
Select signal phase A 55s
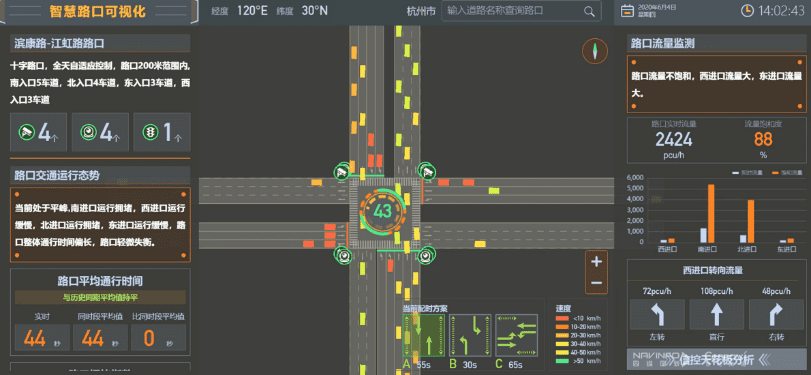pos(423,335)
